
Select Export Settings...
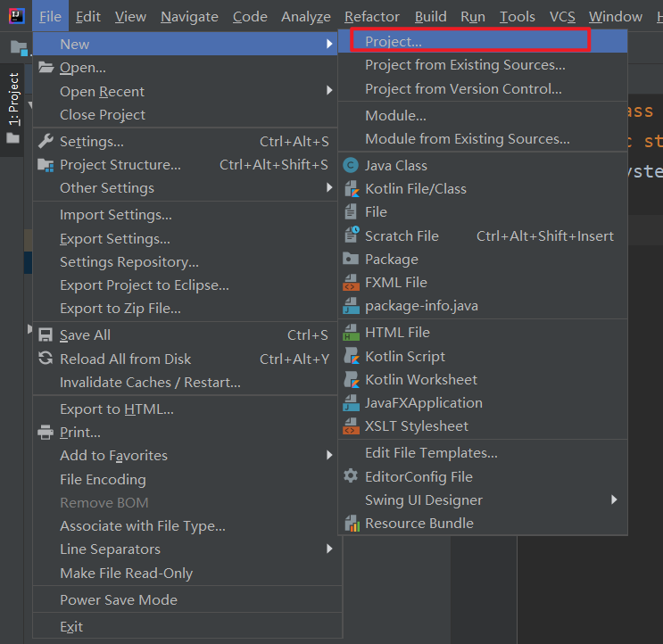(x=186, y=239)
